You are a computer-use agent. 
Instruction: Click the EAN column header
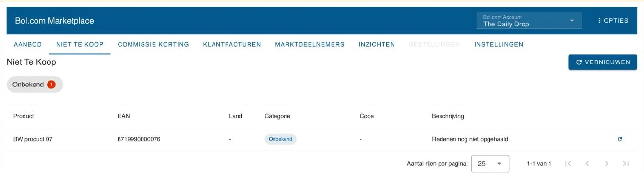point(124,116)
